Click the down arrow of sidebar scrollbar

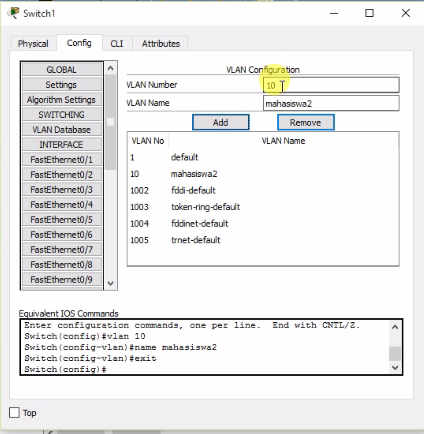111,283
